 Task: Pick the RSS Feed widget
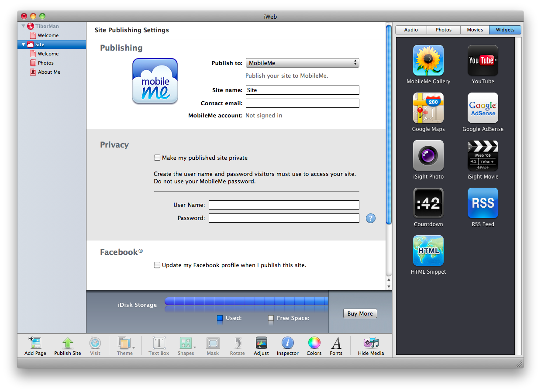coord(482,203)
